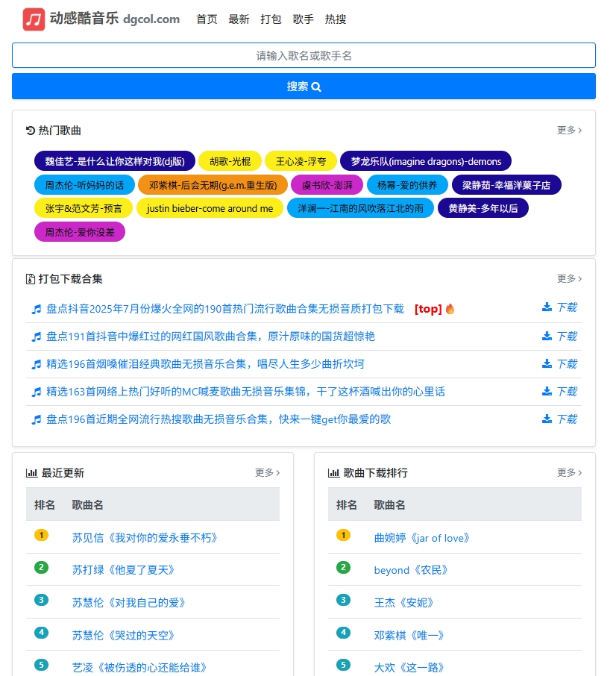Open 更多 for the 热门歌曲 section
Viewport: 616px width, 676px height.
click(x=568, y=130)
